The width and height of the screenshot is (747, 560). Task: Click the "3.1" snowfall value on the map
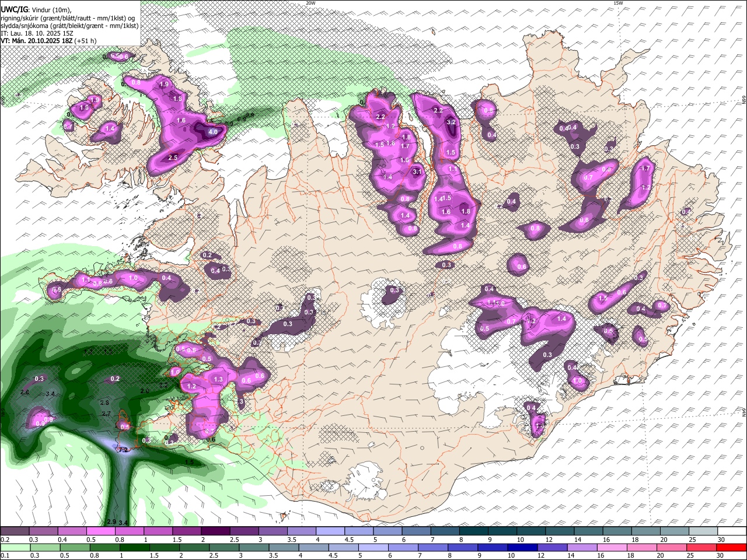(417, 172)
